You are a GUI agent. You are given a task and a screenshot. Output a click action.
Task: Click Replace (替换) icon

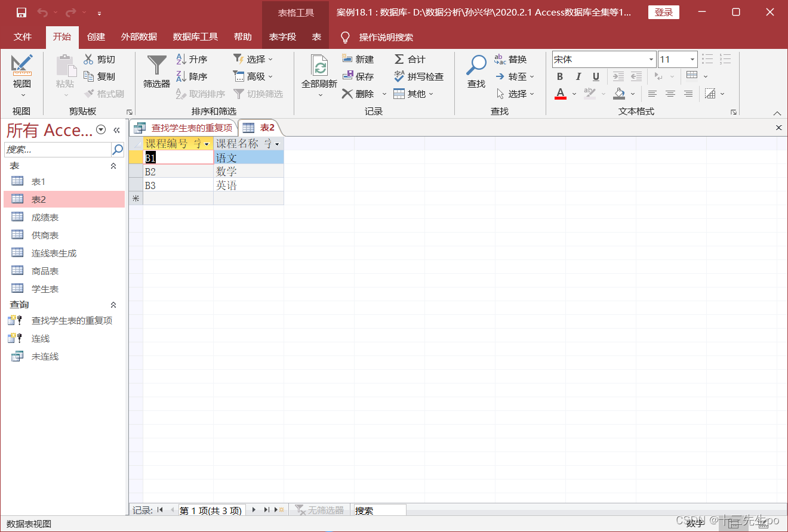tap(500, 59)
